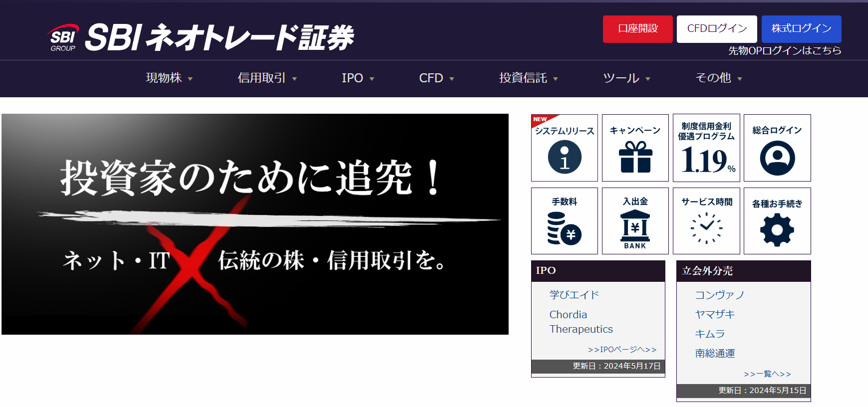This screenshot has width=868, height=407.
Task: Click the CFDログイン button
Action: pyautogui.click(x=717, y=29)
